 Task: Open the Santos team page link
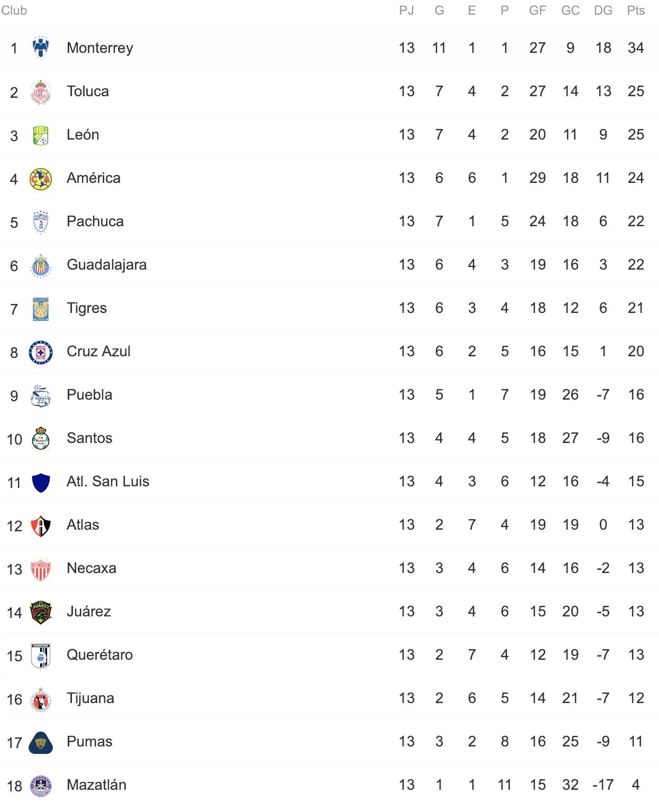89,438
